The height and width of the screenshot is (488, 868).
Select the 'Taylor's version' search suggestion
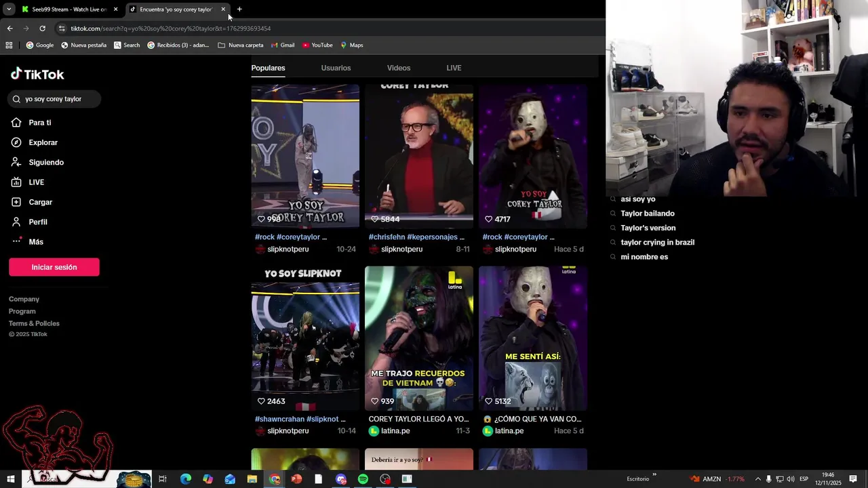coord(648,228)
